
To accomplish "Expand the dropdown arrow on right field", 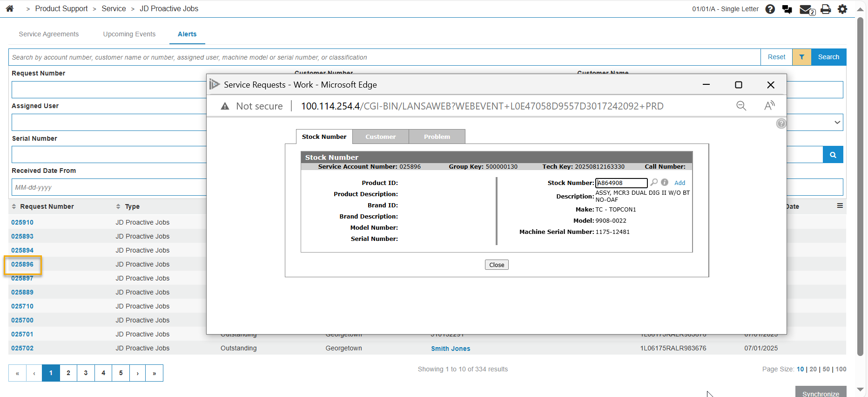I will click(x=837, y=123).
